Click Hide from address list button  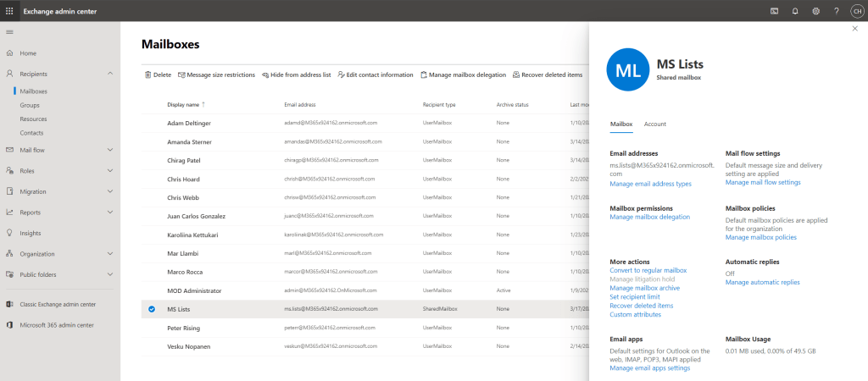[296, 75]
